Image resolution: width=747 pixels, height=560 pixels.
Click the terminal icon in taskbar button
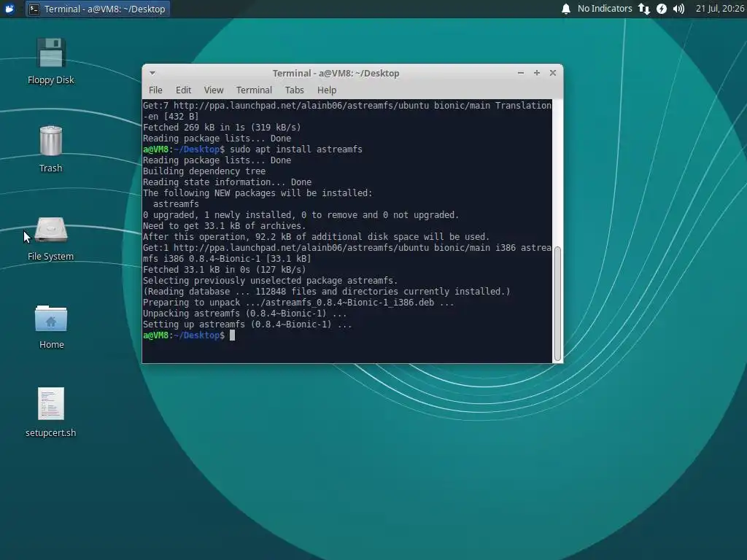point(34,9)
